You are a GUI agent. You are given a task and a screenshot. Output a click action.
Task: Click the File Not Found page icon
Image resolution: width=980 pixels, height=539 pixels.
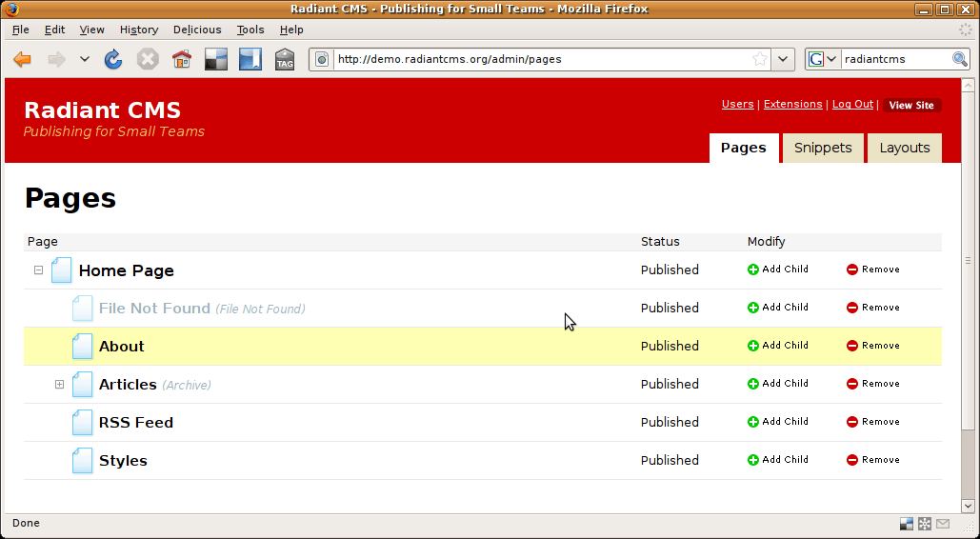[82, 309]
